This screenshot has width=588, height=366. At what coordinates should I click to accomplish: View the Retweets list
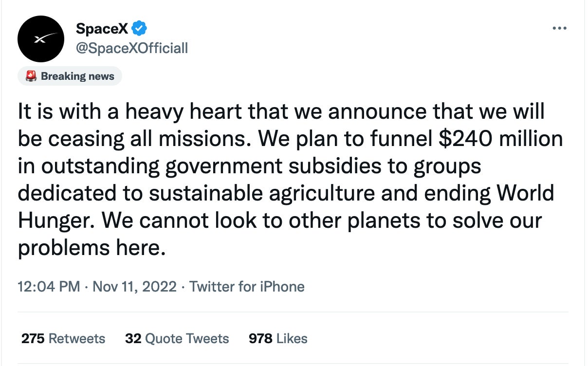[77, 338]
